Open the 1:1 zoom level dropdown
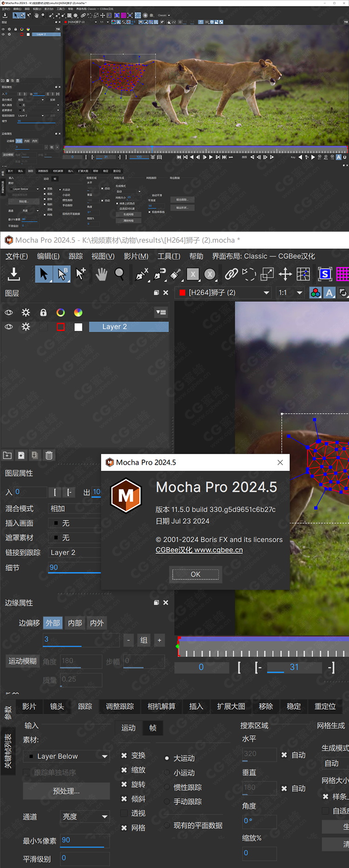 (x=290, y=293)
